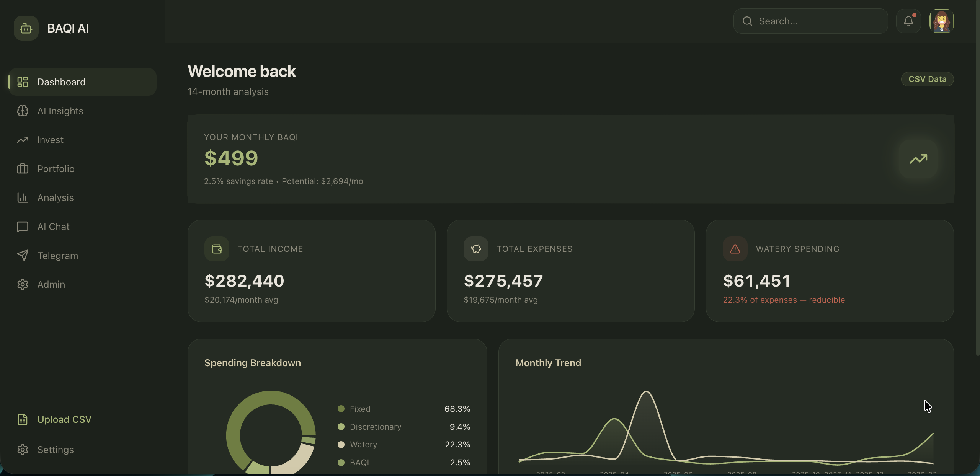This screenshot has height=476, width=980.
Task: Click the $499 monthly BAQI amount
Action: (x=231, y=158)
